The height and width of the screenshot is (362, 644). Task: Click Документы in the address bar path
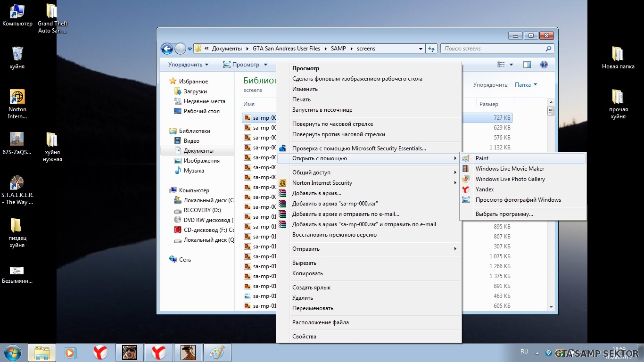pyautogui.click(x=226, y=49)
